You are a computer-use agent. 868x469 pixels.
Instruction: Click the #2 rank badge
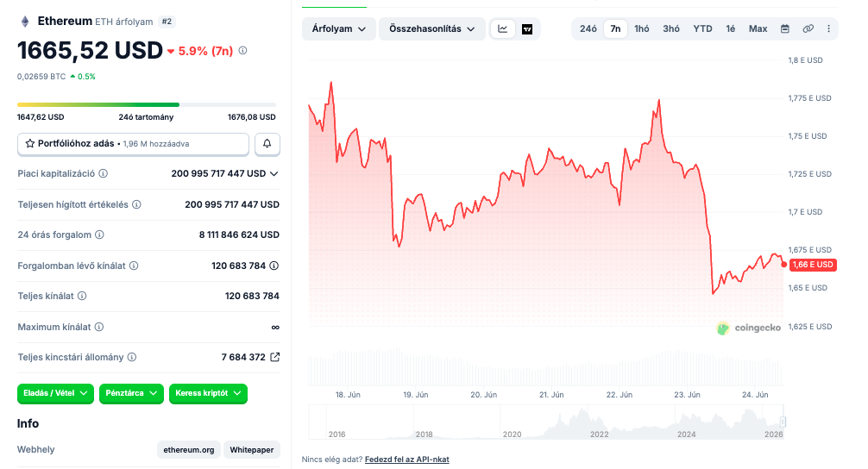tap(167, 22)
